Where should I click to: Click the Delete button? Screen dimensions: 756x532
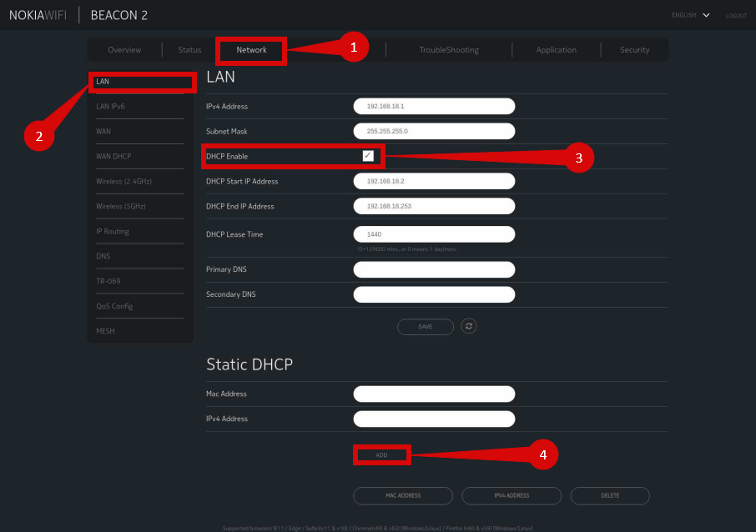610,496
